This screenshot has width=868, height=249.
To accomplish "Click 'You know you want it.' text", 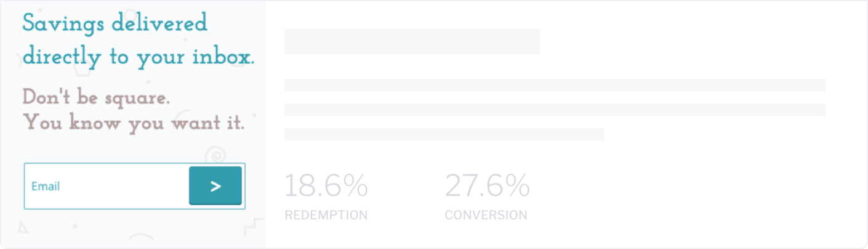I will [134, 123].
